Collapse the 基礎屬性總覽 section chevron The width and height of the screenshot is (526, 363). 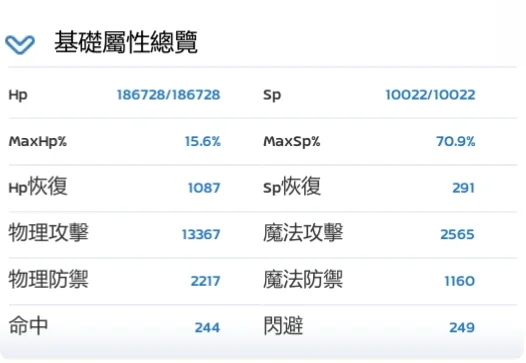pos(20,44)
